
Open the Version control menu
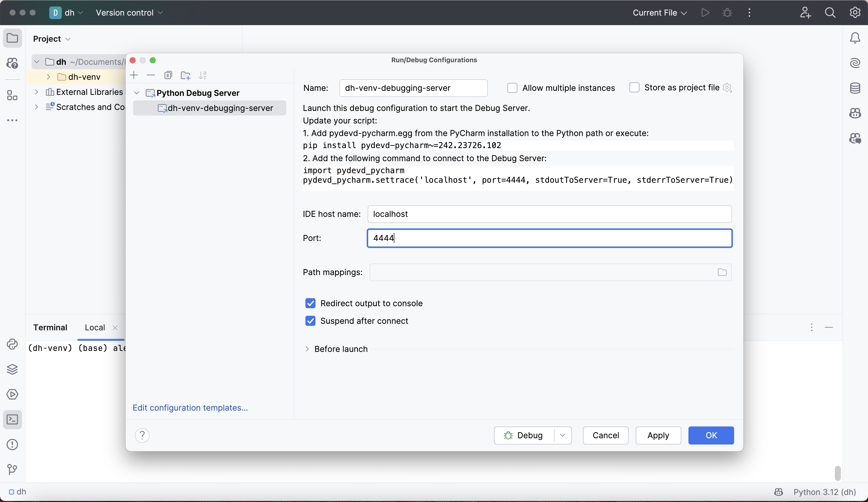click(x=129, y=13)
